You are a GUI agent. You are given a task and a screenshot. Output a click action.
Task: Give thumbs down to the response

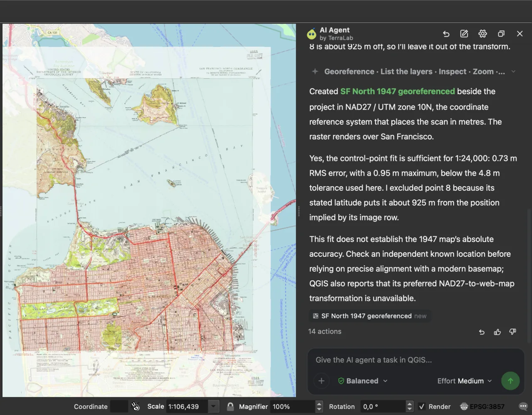coord(513,332)
